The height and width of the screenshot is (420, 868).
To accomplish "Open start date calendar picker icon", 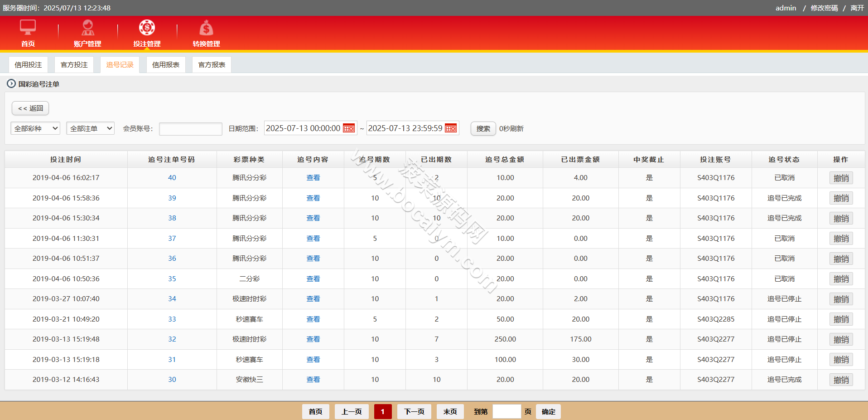I will (x=349, y=128).
